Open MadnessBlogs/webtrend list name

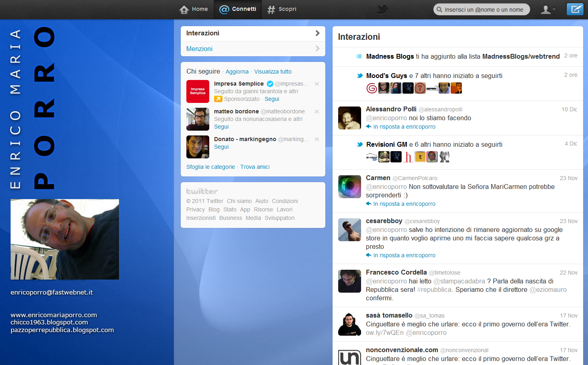coord(521,56)
